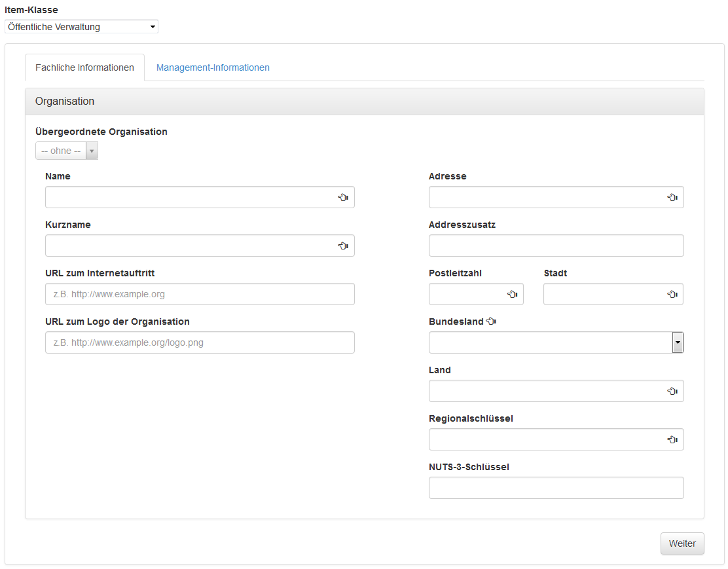Click the hand icon in Name field
Viewport: 728px width, 569px height.
click(343, 197)
